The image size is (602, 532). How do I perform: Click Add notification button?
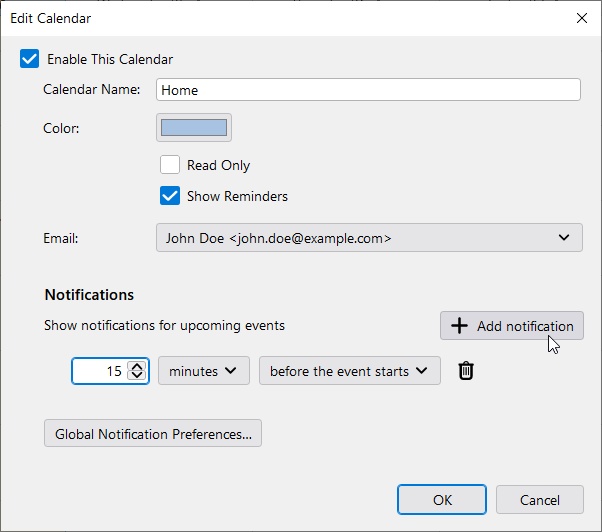pyautogui.click(x=512, y=325)
